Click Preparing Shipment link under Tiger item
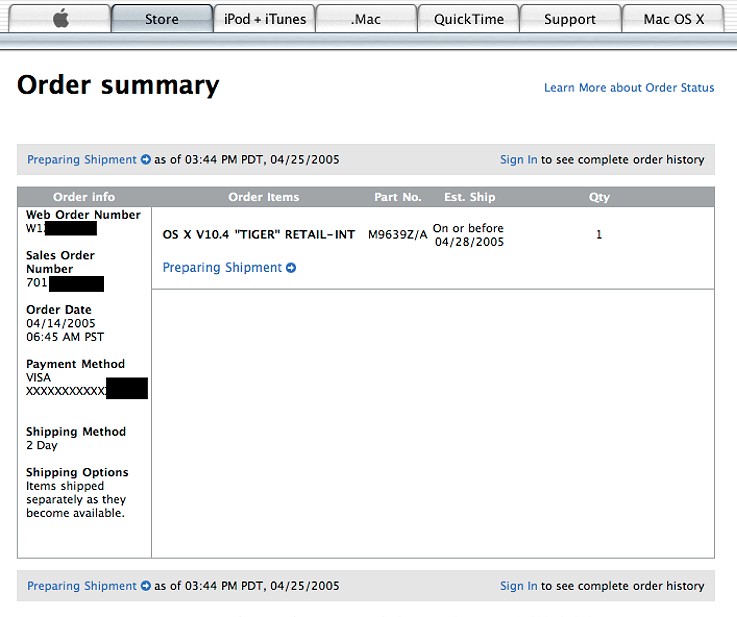 pyautogui.click(x=222, y=267)
